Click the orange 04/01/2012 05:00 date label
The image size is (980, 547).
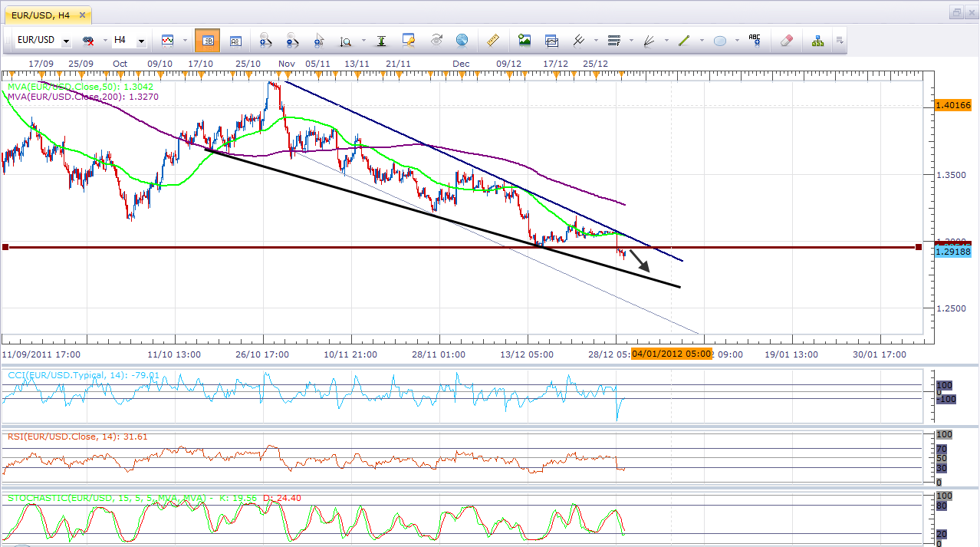click(x=672, y=354)
